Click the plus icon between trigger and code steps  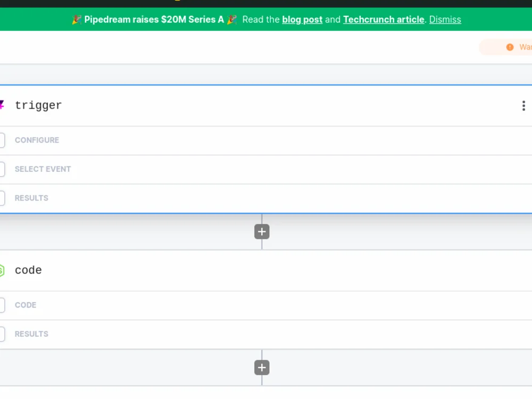tap(261, 231)
